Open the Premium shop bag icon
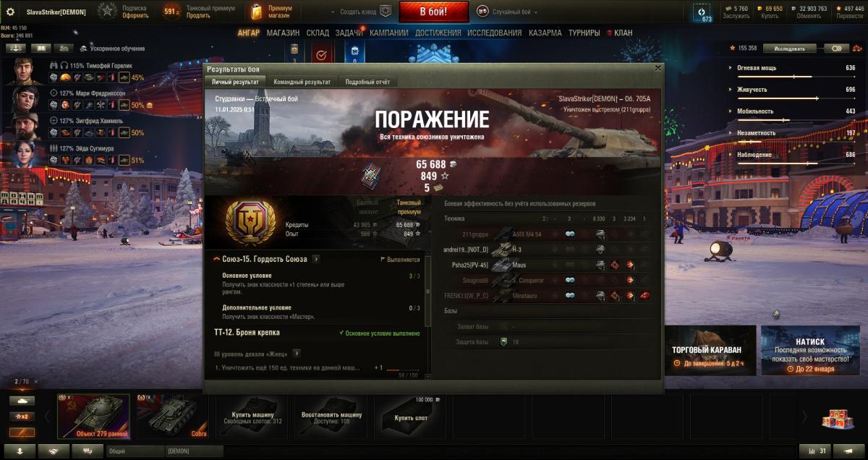The height and width of the screenshot is (460, 868). click(255, 12)
